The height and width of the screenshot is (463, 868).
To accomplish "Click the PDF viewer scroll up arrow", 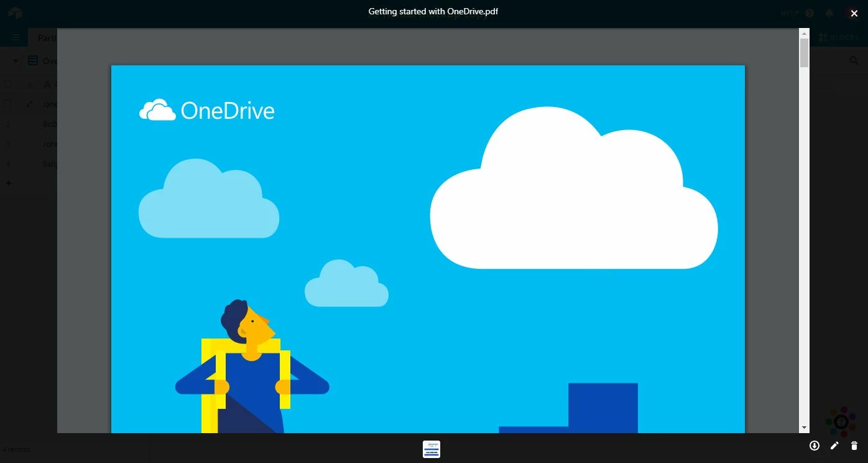I will click(804, 33).
